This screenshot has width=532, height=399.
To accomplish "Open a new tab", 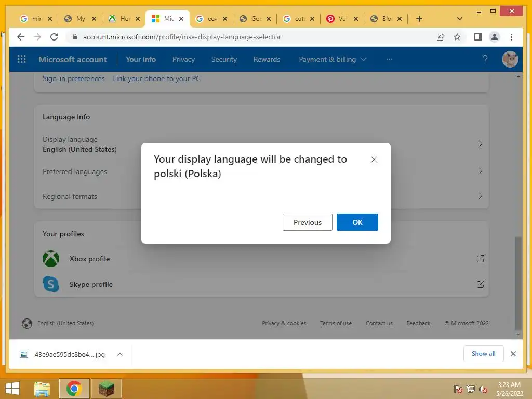I will point(419,19).
